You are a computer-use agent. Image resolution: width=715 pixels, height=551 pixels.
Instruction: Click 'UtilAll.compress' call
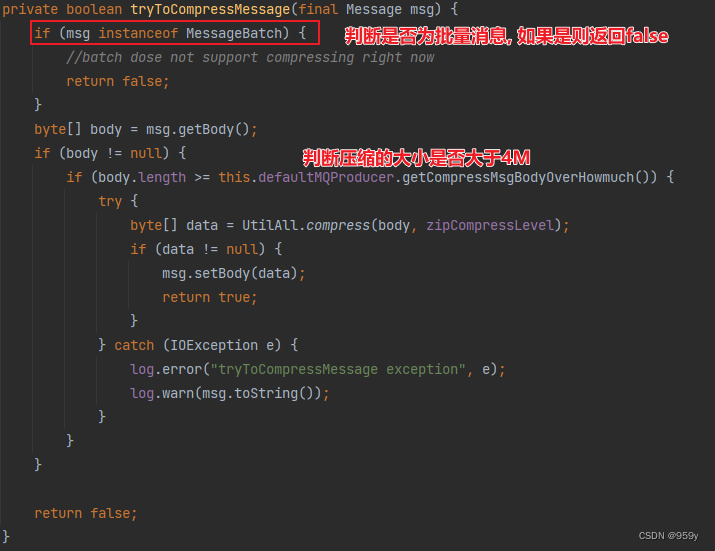tap(306, 225)
